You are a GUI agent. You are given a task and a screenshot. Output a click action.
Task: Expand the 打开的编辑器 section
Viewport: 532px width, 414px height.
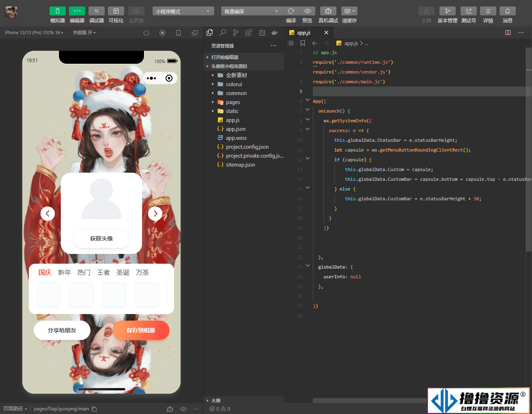[243, 57]
